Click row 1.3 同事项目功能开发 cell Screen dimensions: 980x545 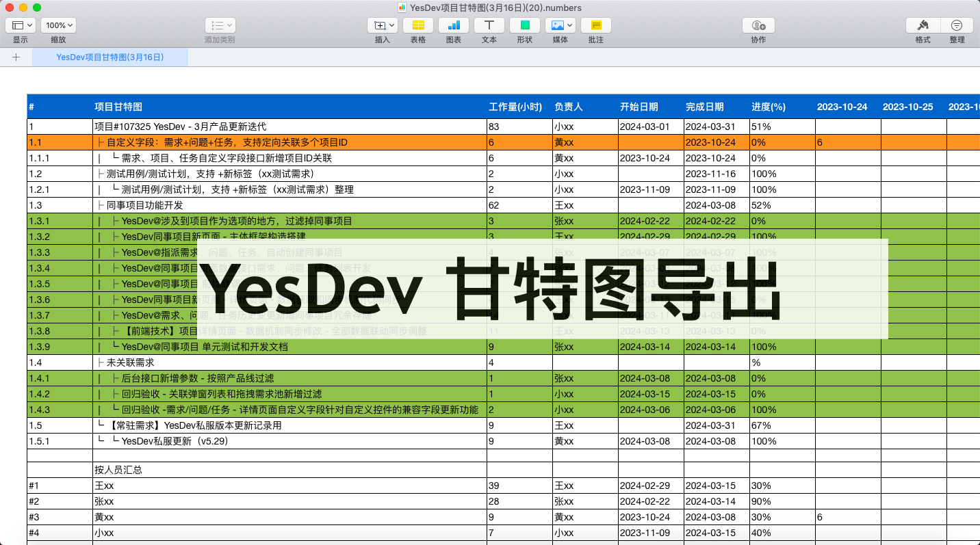tap(289, 205)
